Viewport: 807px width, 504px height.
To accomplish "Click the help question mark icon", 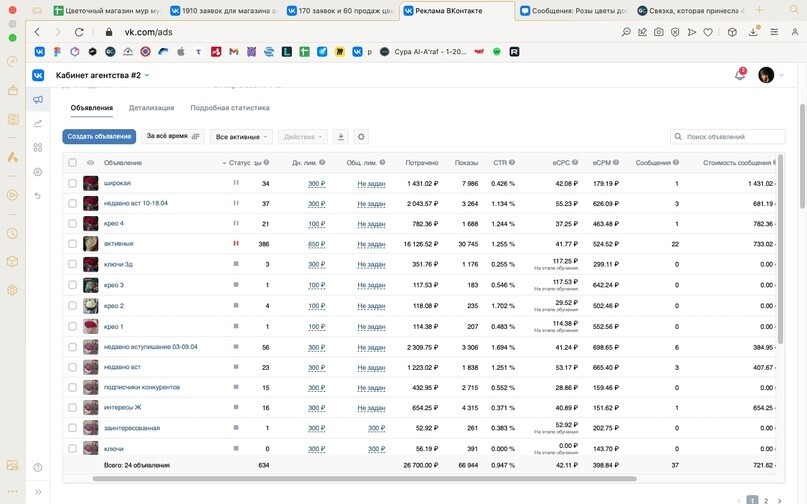I will tap(38, 468).
